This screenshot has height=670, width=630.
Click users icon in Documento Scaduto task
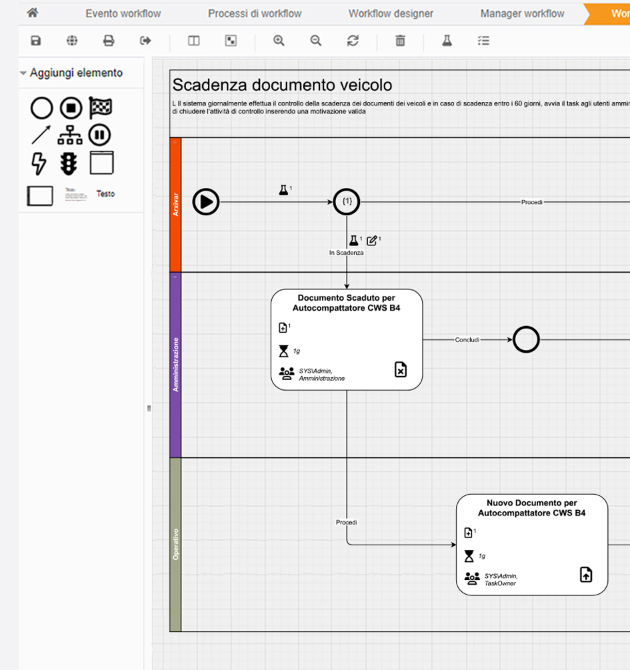287,373
